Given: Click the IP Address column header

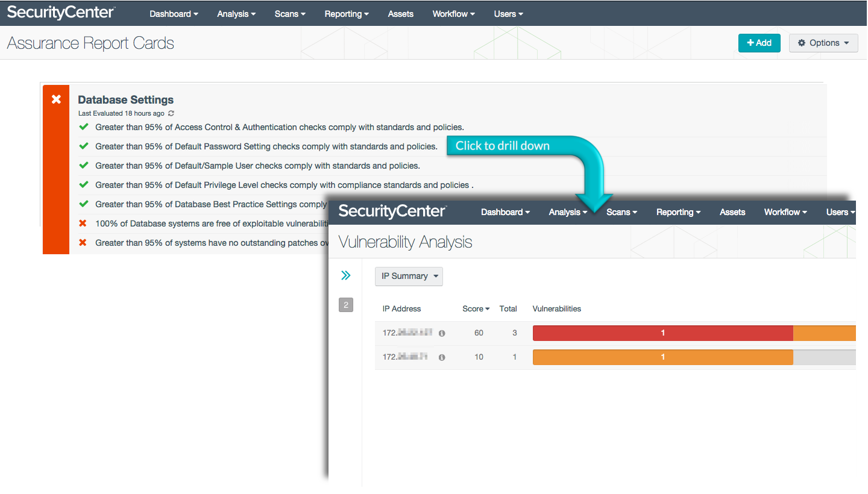Looking at the screenshot, I should pos(401,308).
